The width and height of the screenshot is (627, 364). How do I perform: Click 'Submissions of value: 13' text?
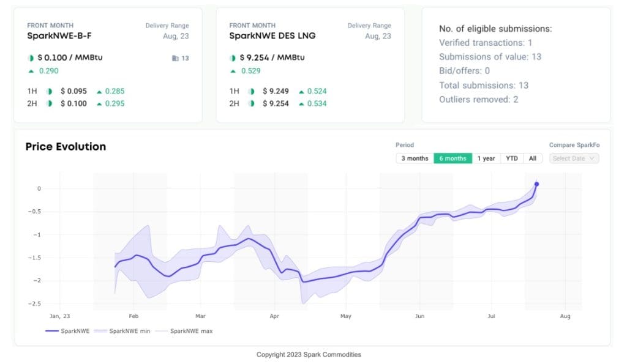pyautogui.click(x=490, y=57)
